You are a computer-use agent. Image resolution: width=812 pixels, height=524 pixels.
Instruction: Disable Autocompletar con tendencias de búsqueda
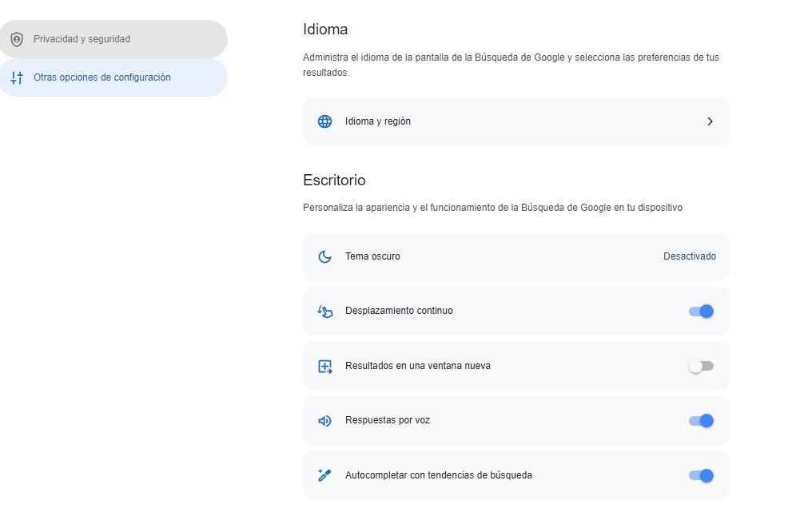700,474
